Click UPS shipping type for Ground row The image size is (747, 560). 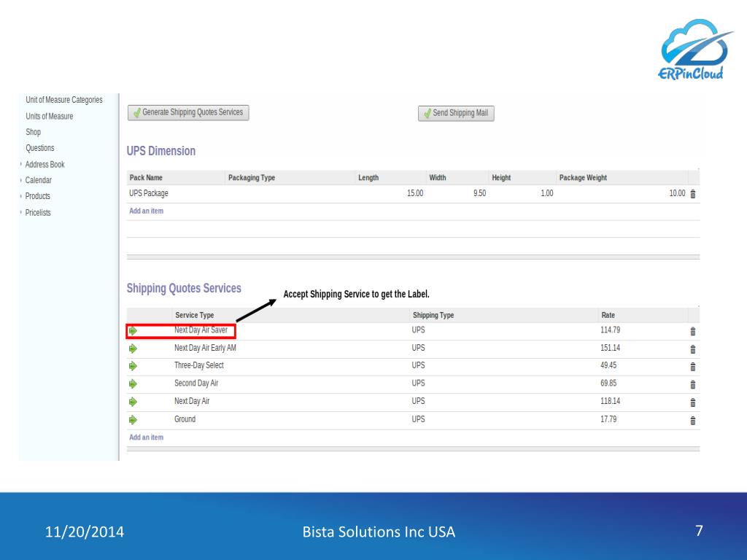pyautogui.click(x=418, y=419)
